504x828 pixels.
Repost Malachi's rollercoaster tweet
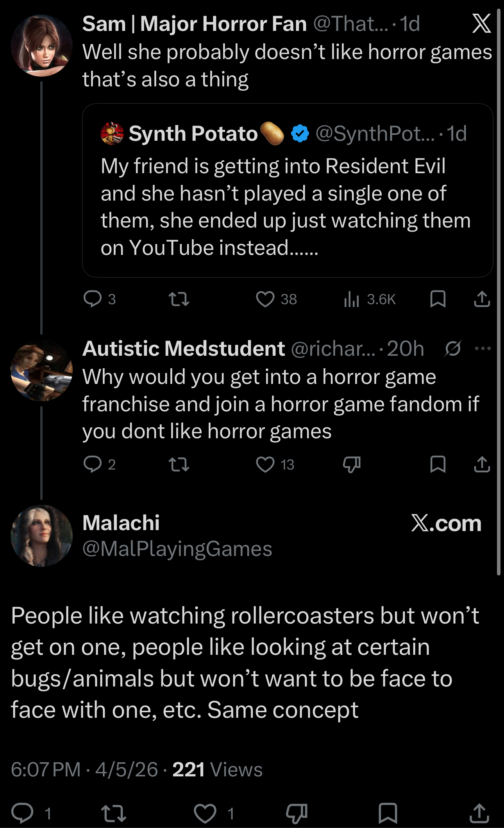pos(113,813)
